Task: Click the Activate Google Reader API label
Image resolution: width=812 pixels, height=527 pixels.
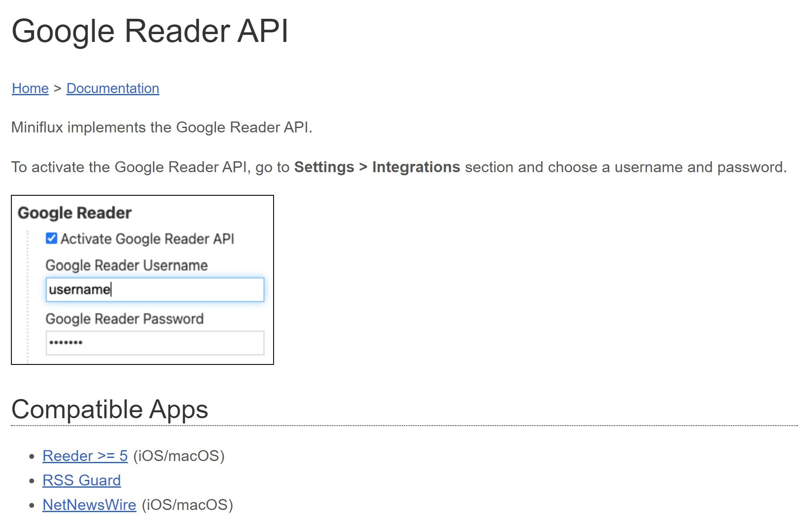Action: 147,239
